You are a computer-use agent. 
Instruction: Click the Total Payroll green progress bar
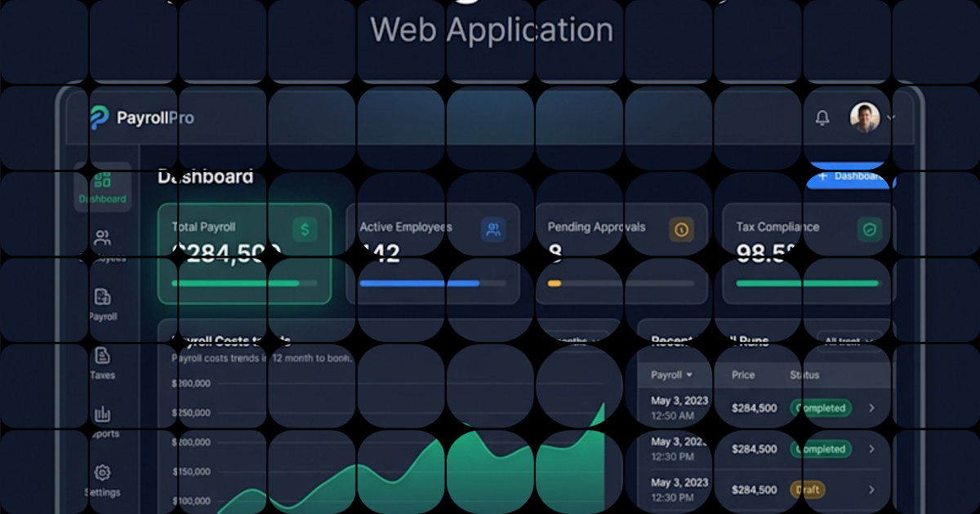click(235, 283)
